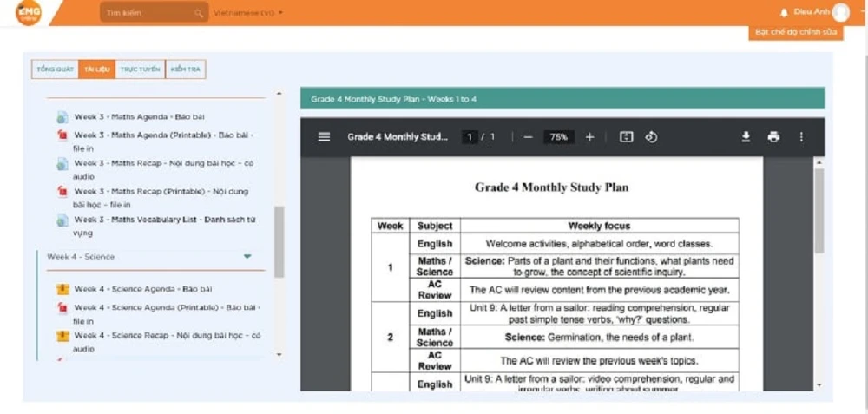Open the PDF more options menu

tap(801, 137)
